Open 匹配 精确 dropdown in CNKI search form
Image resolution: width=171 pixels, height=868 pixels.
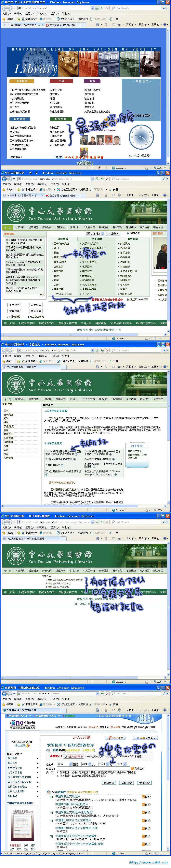[x=86, y=764]
